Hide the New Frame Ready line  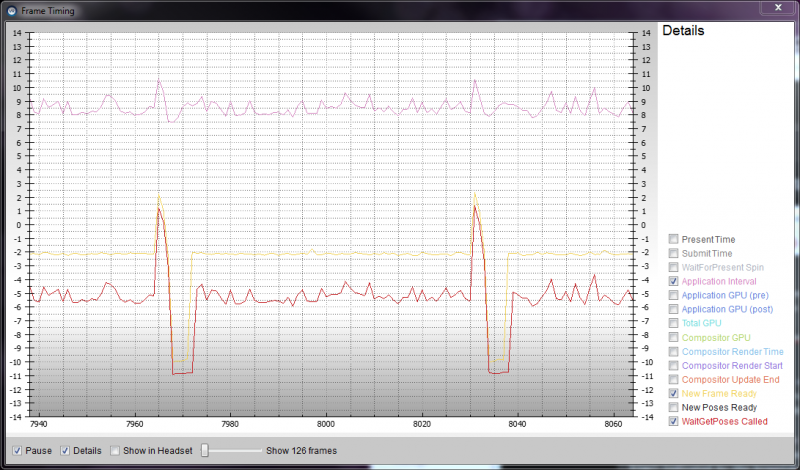click(x=674, y=394)
